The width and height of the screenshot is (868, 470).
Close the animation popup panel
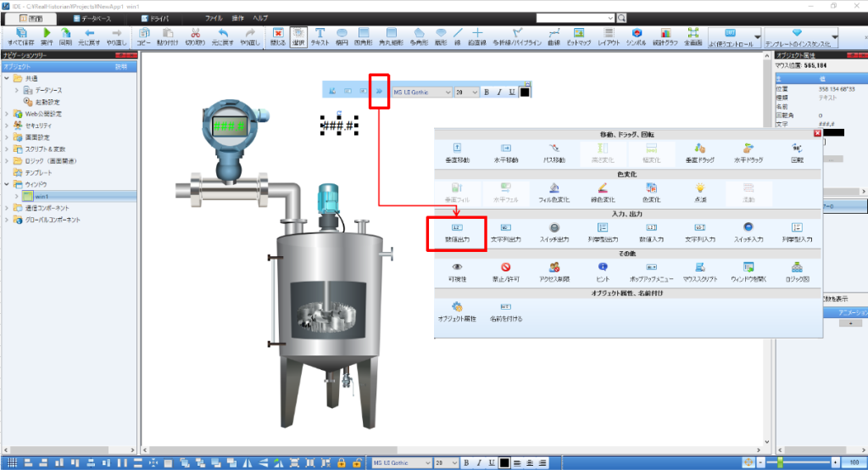tap(817, 133)
